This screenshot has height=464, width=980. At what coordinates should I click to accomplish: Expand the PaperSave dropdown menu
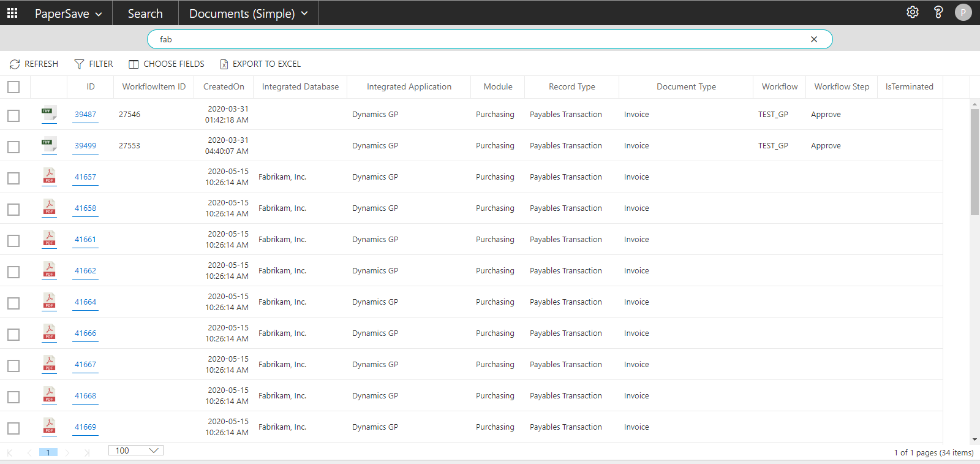[68, 13]
